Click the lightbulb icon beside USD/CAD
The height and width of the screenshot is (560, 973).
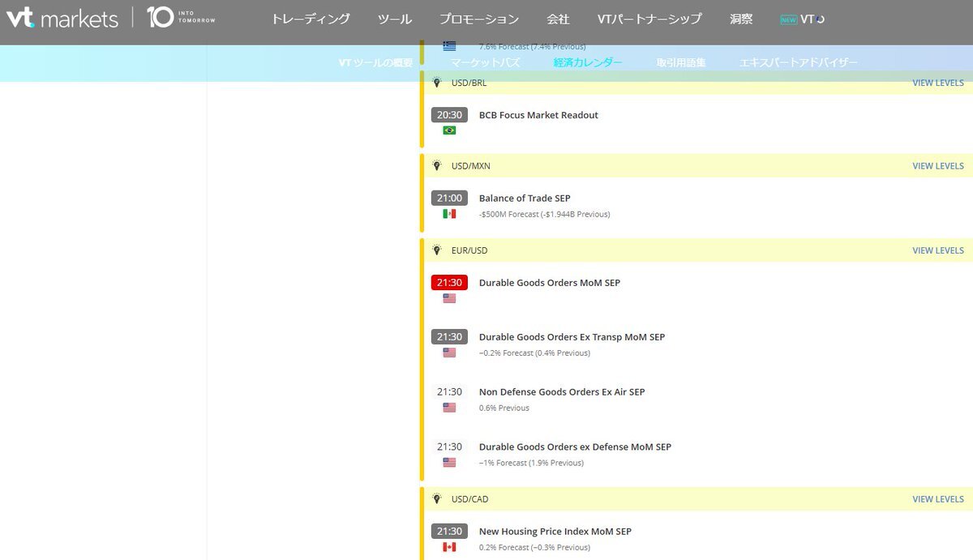click(x=437, y=499)
